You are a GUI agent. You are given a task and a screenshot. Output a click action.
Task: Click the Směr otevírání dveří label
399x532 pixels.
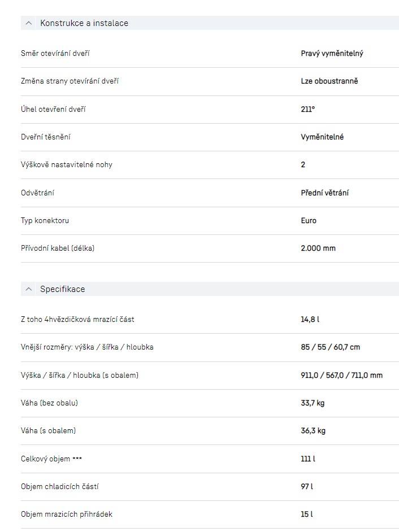55,53
